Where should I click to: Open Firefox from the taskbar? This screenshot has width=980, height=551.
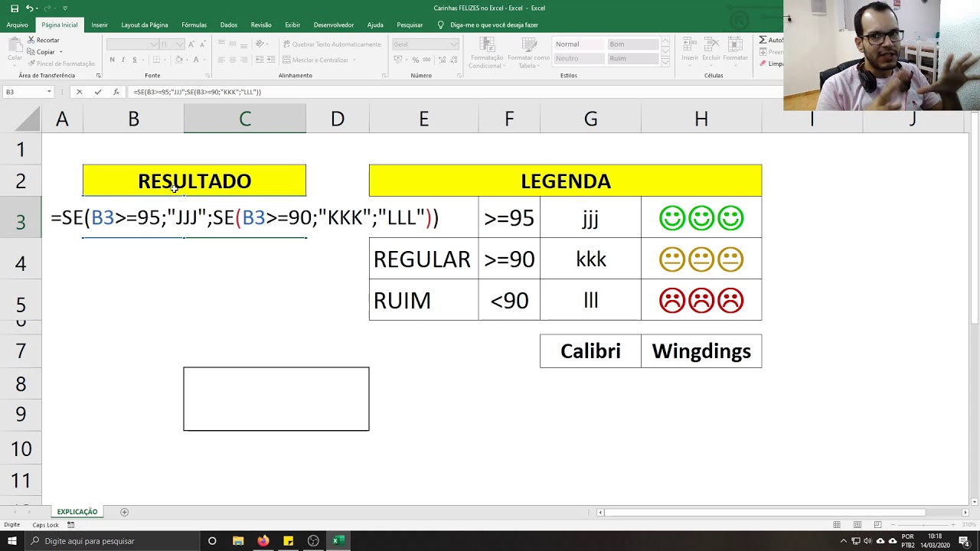point(263,541)
